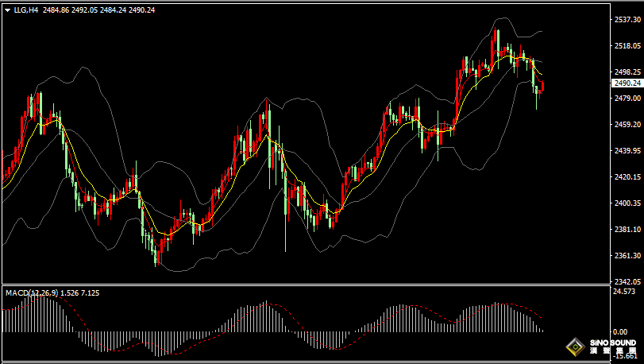Select the last red candlestick on chart

[x=542, y=86]
